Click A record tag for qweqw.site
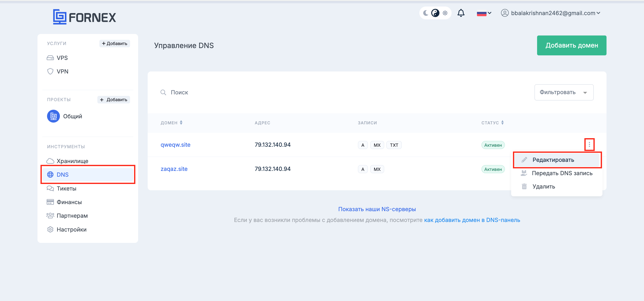Viewport: 644px width, 301px height. click(363, 145)
